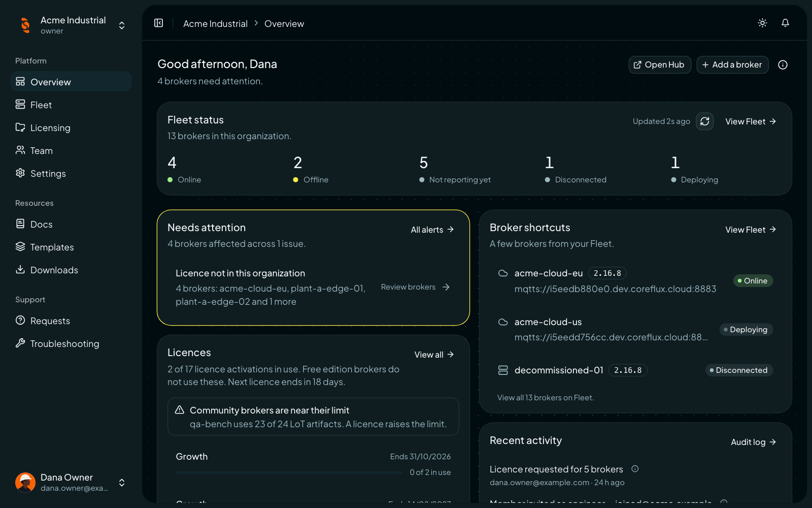Click Add a broker button

pos(732,65)
